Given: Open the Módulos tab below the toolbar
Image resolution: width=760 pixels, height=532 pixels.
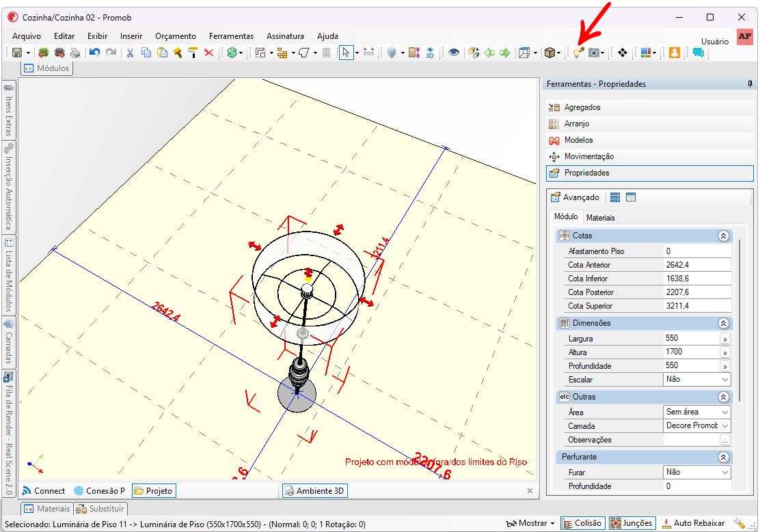Looking at the screenshot, I should [47, 68].
